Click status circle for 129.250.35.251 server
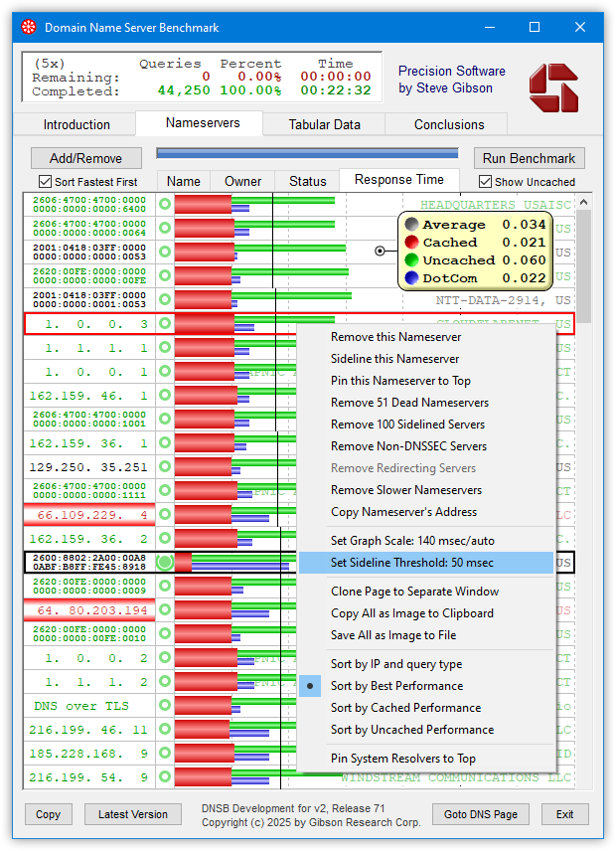The image size is (616, 851). 165,467
